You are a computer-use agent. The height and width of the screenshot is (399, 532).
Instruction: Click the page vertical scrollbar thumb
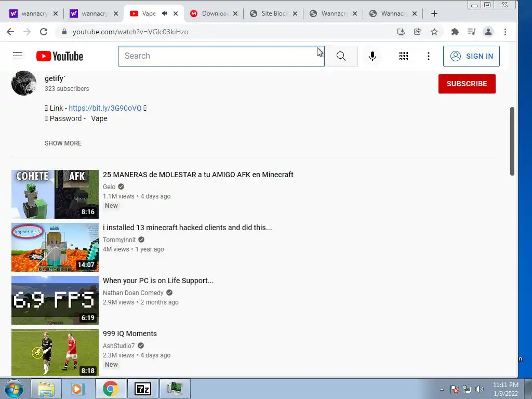point(512,141)
